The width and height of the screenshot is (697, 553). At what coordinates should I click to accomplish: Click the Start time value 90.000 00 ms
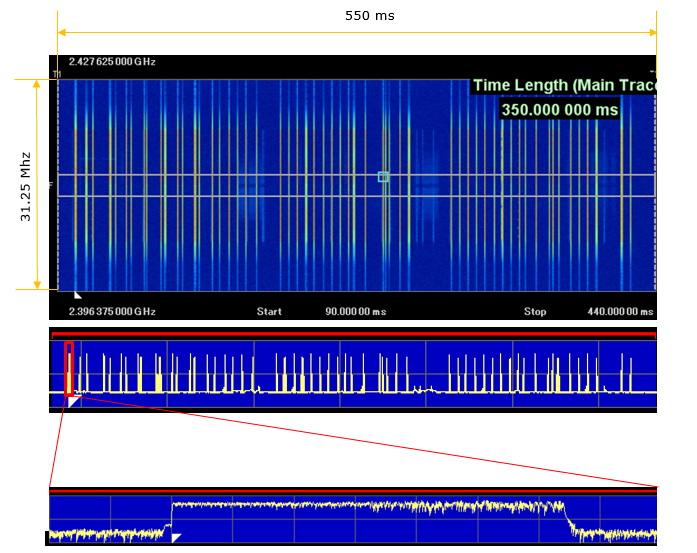[355, 311]
